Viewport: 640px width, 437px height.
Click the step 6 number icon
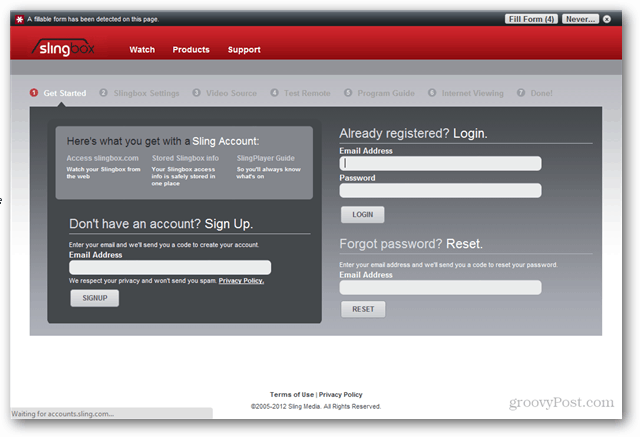[432, 93]
